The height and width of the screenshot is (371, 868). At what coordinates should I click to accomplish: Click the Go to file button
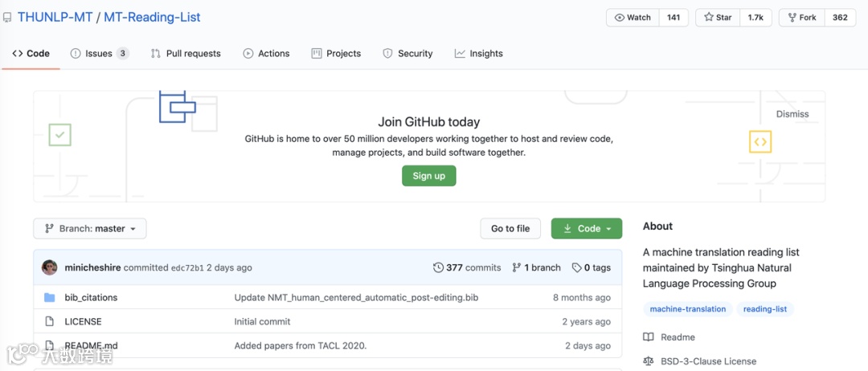(510, 229)
